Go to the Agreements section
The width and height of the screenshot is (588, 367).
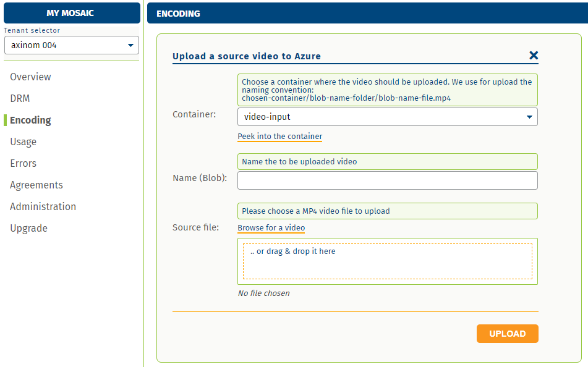pos(36,185)
